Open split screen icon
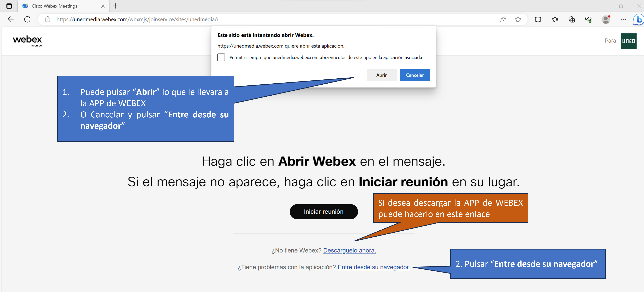Screen dimensions: 644x292 point(538,19)
